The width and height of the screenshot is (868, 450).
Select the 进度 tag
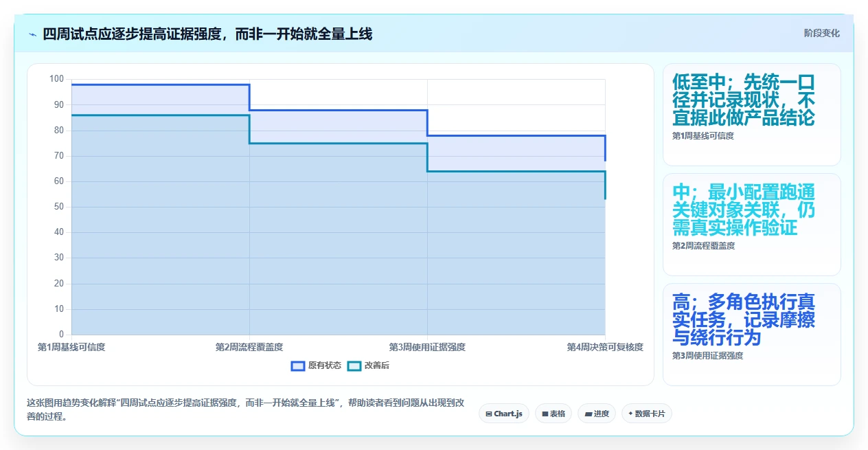pos(597,414)
